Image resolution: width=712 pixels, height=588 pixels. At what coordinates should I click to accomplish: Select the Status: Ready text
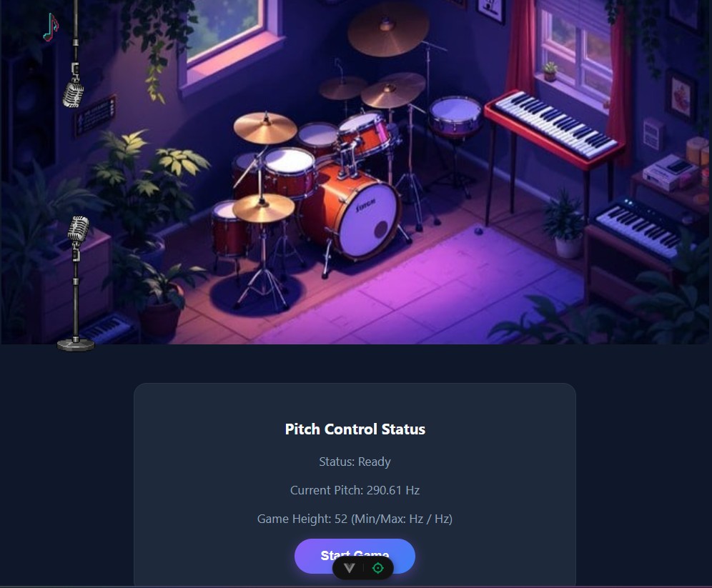(x=355, y=462)
